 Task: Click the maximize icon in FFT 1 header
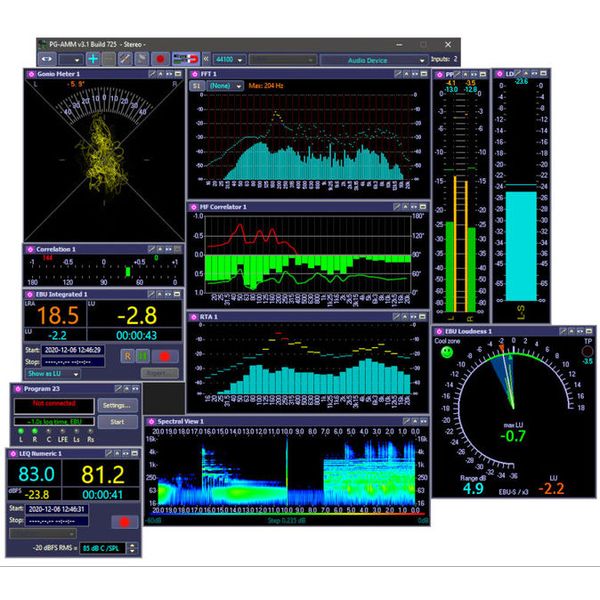tap(424, 74)
